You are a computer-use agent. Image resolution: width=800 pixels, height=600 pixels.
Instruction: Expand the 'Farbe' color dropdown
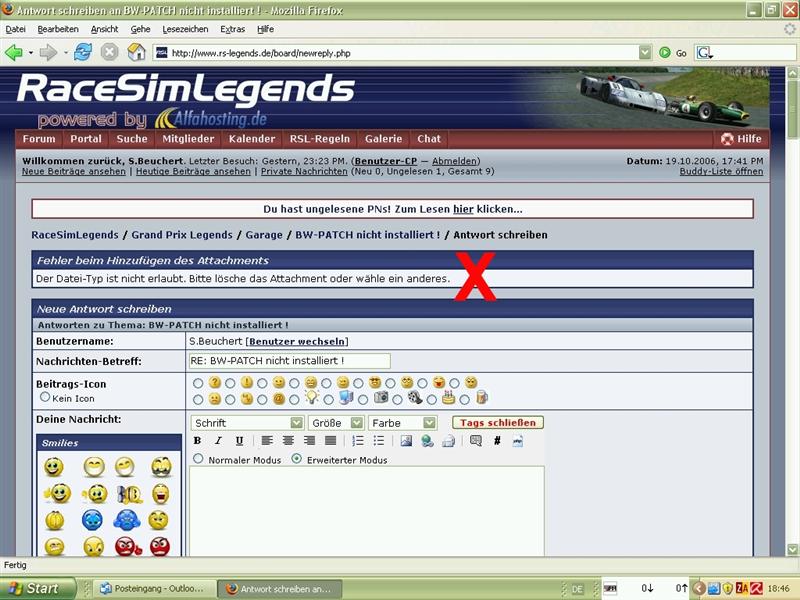point(402,423)
